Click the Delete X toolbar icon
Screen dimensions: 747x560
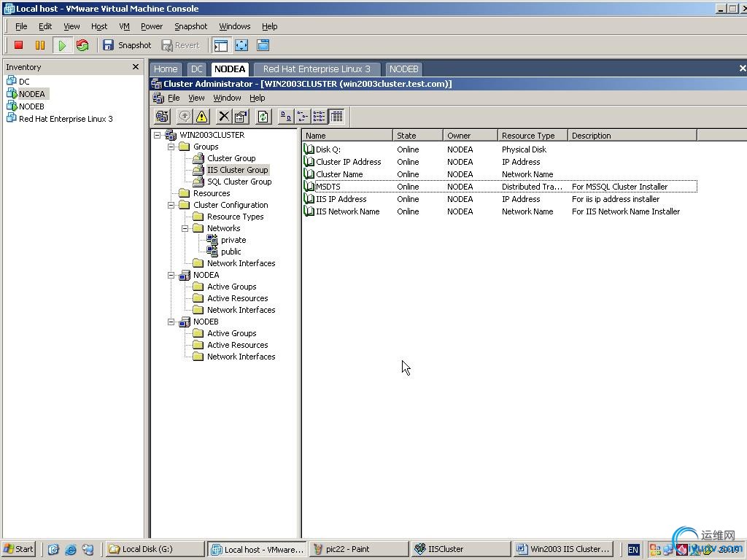pos(224,117)
